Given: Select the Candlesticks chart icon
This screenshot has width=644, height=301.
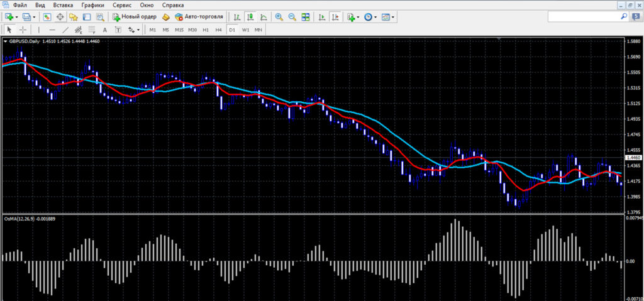Looking at the screenshot, I should pos(250,17).
